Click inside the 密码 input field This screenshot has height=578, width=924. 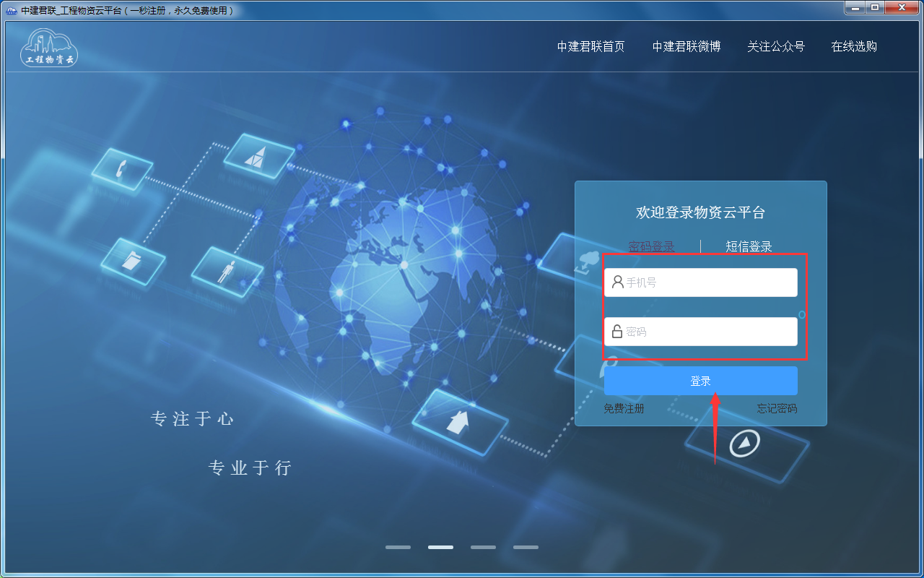click(700, 332)
